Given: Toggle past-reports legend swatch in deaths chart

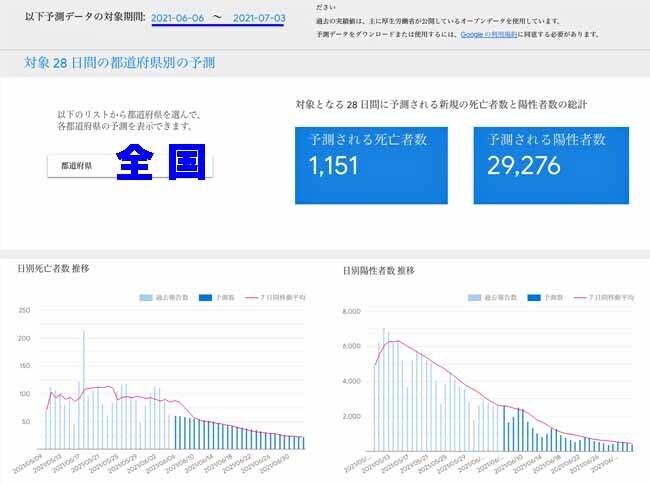Looking at the screenshot, I should [146, 298].
